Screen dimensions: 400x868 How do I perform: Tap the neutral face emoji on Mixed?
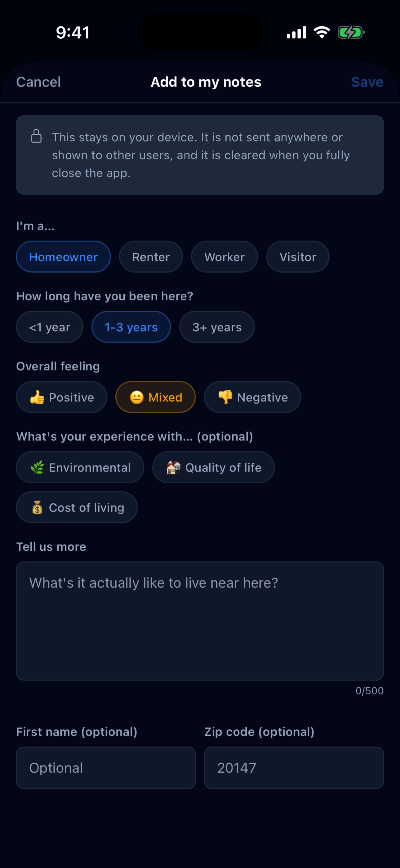point(137,397)
